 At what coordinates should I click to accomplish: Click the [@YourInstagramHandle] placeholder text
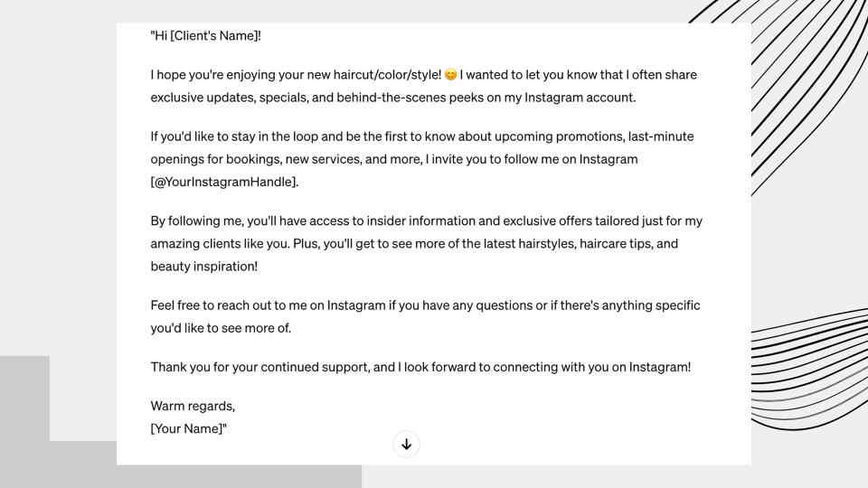224,182
